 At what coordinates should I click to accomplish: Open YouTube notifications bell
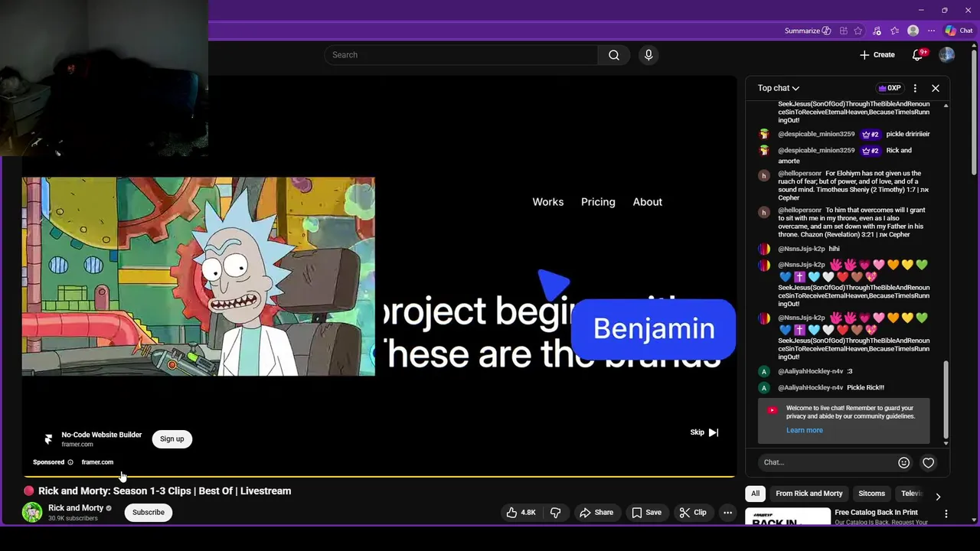pos(918,55)
